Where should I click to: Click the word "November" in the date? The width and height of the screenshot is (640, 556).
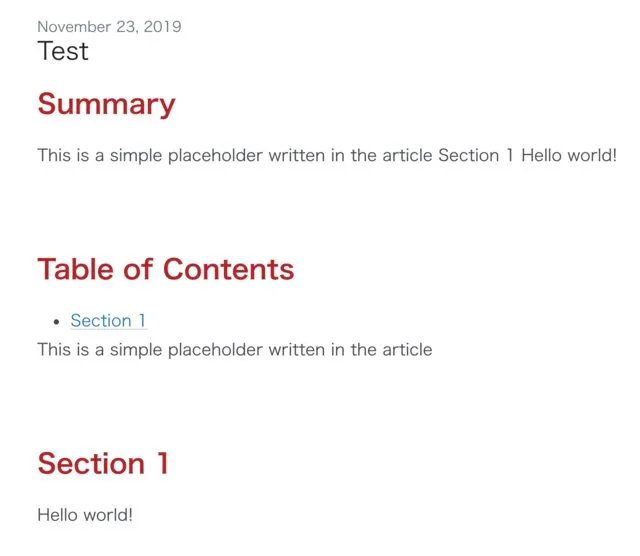[74, 27]
